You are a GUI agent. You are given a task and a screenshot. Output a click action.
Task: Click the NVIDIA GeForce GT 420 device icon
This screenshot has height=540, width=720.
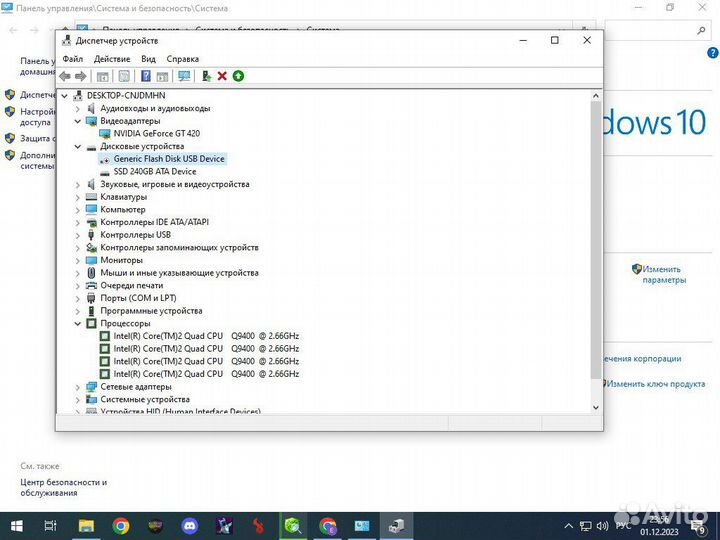(x=105, y=134)
